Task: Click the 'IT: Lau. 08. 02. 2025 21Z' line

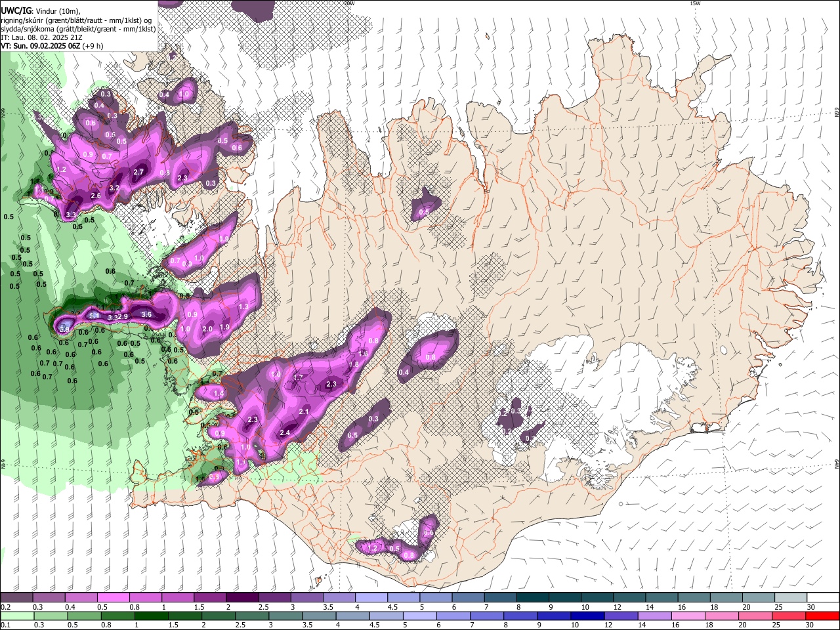Action: [41, 38]
